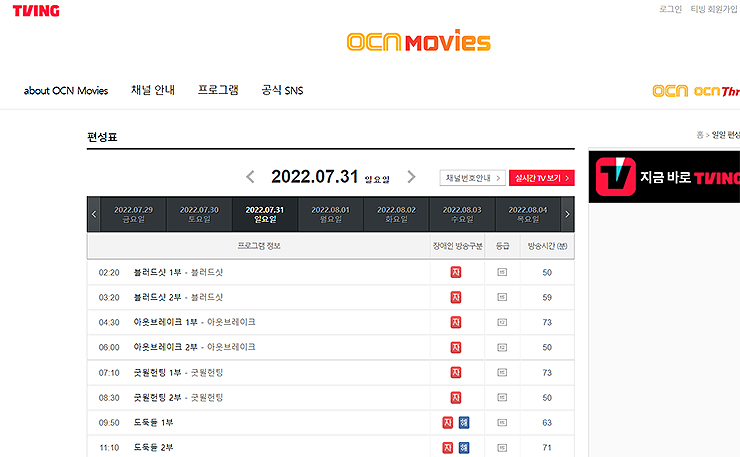Click duration 63 in 도둑들 1부 row
740x457 pixels.
click(x=547, y=423)
